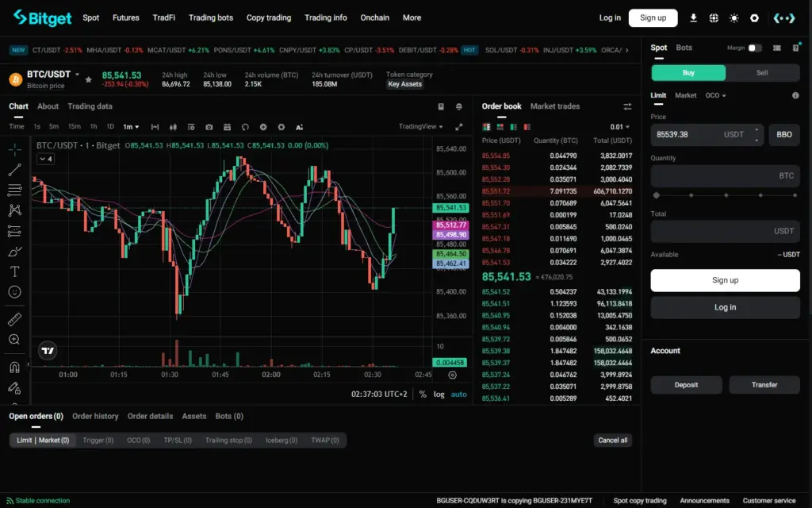
Task: Click the Quantity BTC input field
Action: (x=725, y=176)
